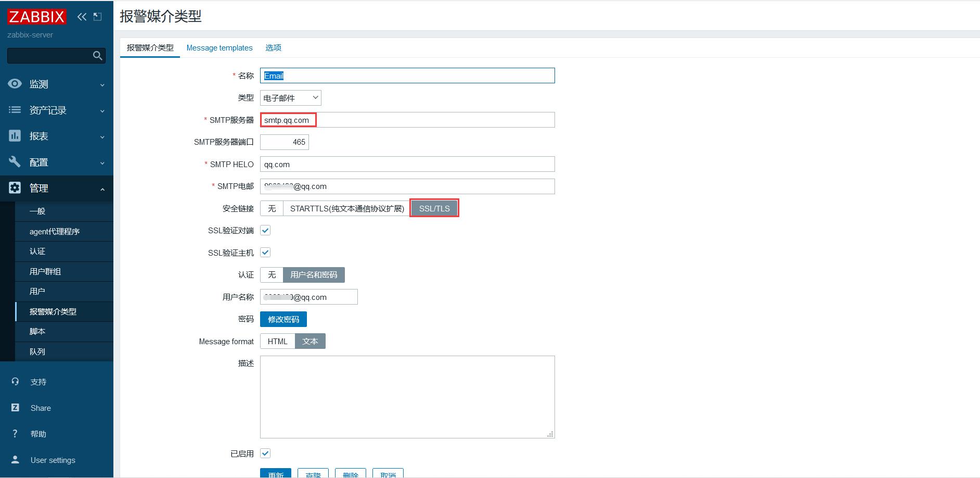Click the 描述 text area
980x478 pixels.
pos(407,397)
